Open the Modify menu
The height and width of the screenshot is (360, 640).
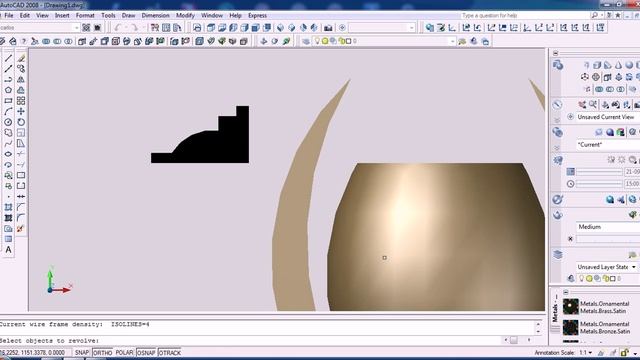pyautogui.click(x=185, y=16)
